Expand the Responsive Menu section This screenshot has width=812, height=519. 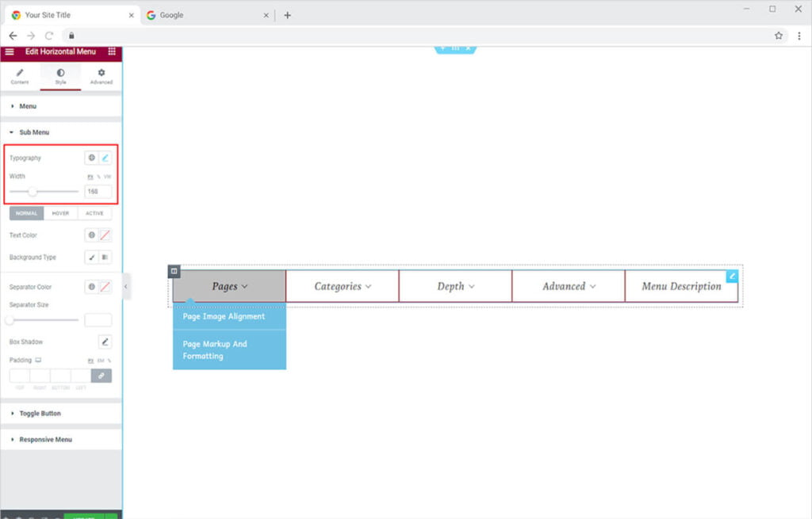45,440
